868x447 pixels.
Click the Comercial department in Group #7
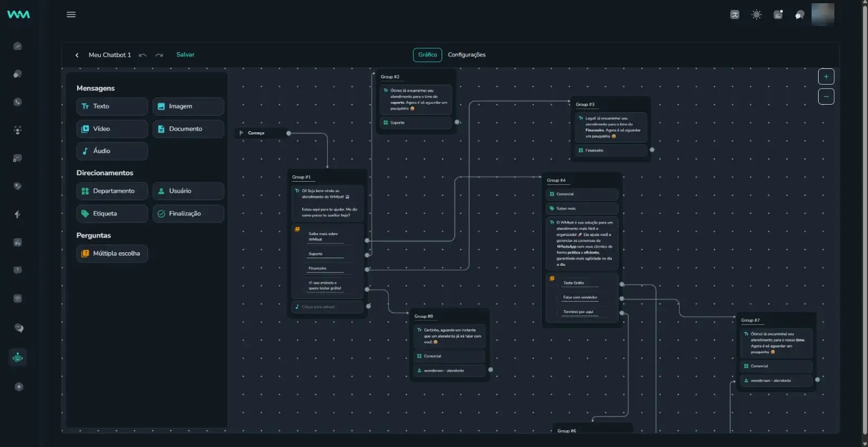[776, 366]
